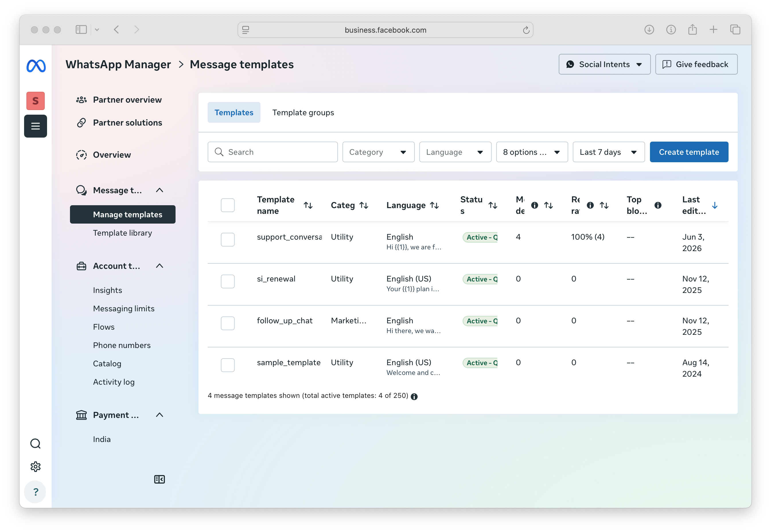771x532 pixels.
Task: Sort by Template name arrows icon
Action: click(x=308, y=205)
